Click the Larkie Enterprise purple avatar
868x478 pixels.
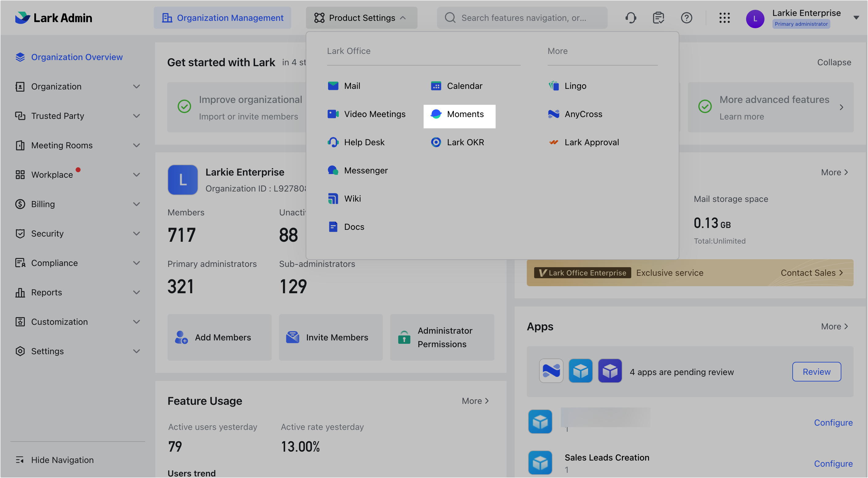(x=755, y=19)
